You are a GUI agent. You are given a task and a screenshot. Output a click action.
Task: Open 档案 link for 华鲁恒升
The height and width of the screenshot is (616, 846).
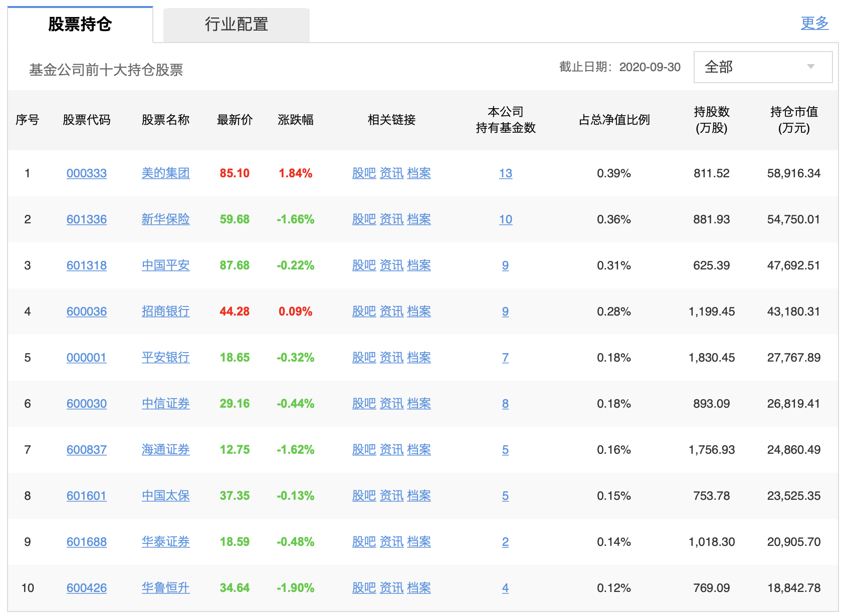coord(419,588)
